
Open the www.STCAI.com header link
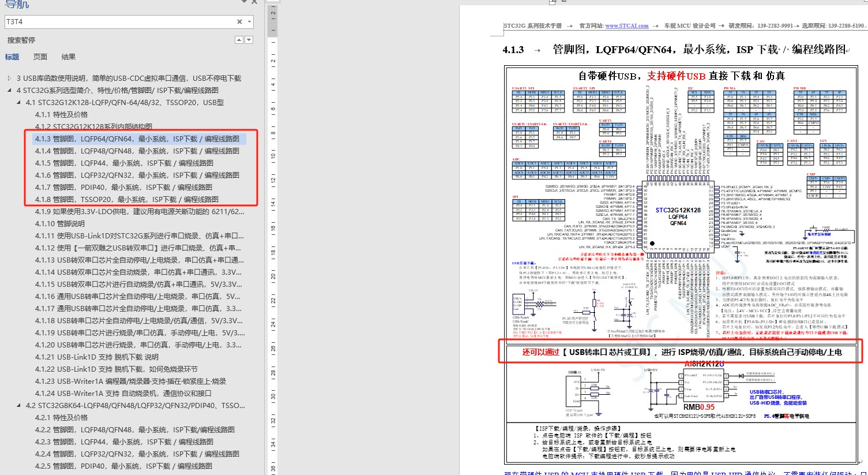(x=626, y=26)
